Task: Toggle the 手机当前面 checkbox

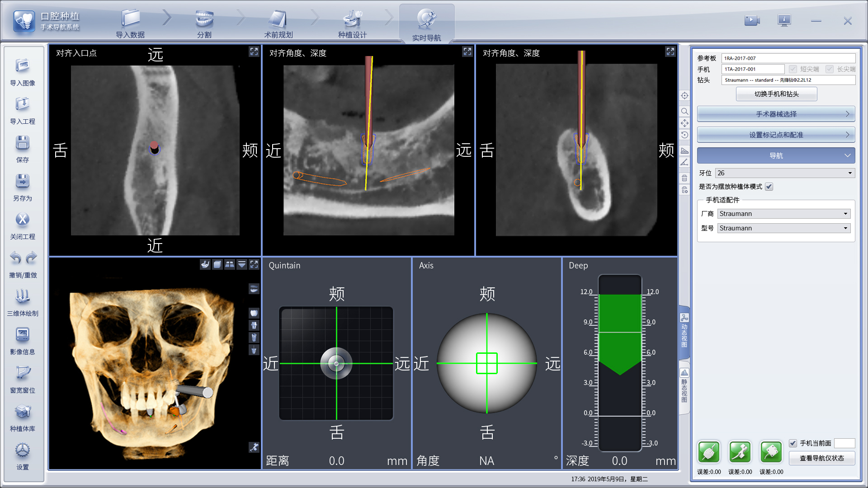Action: [x=793, y=443]
